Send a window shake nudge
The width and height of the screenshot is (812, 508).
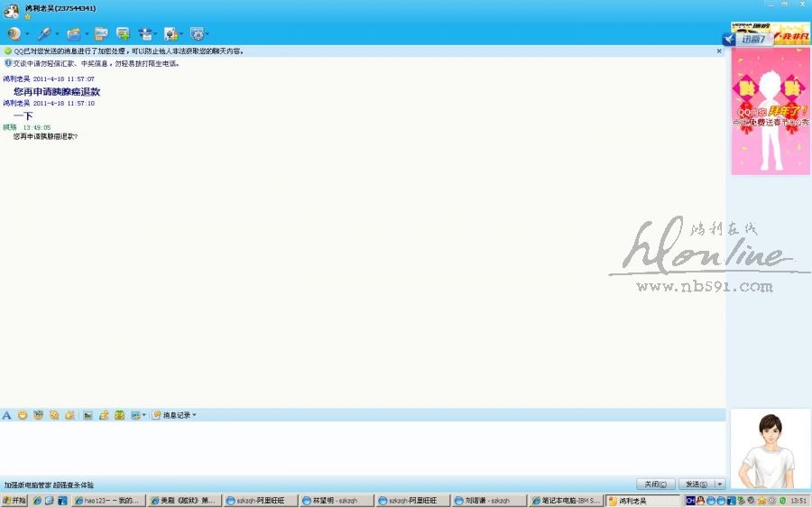54,415
